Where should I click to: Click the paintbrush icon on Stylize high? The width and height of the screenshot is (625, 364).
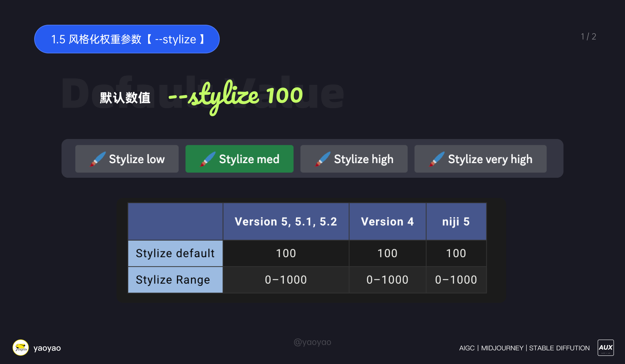pos(323,159)
